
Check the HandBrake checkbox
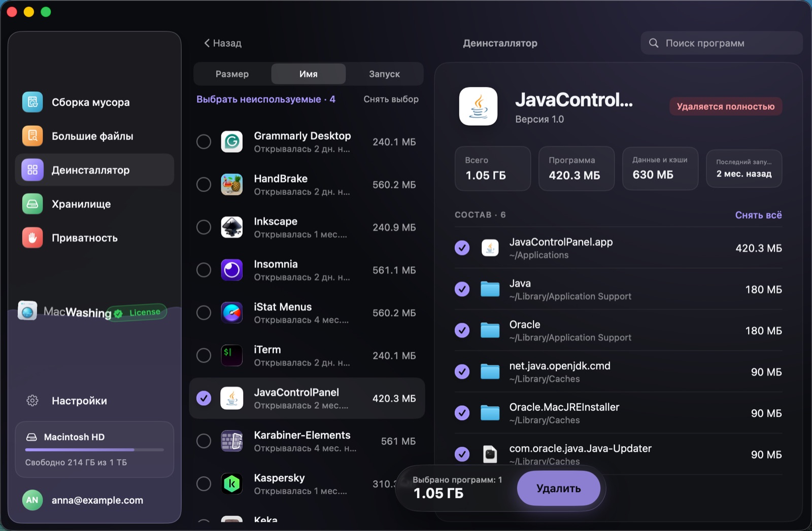click(x=204, y=185)
